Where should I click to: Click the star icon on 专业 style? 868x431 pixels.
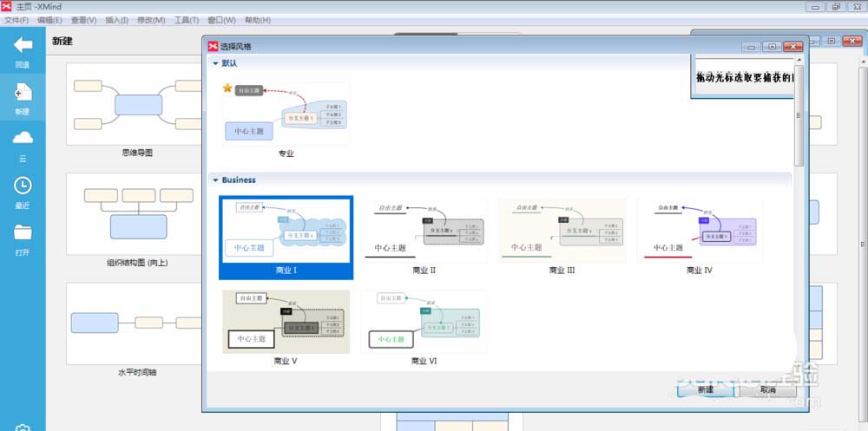coord(227,88)
